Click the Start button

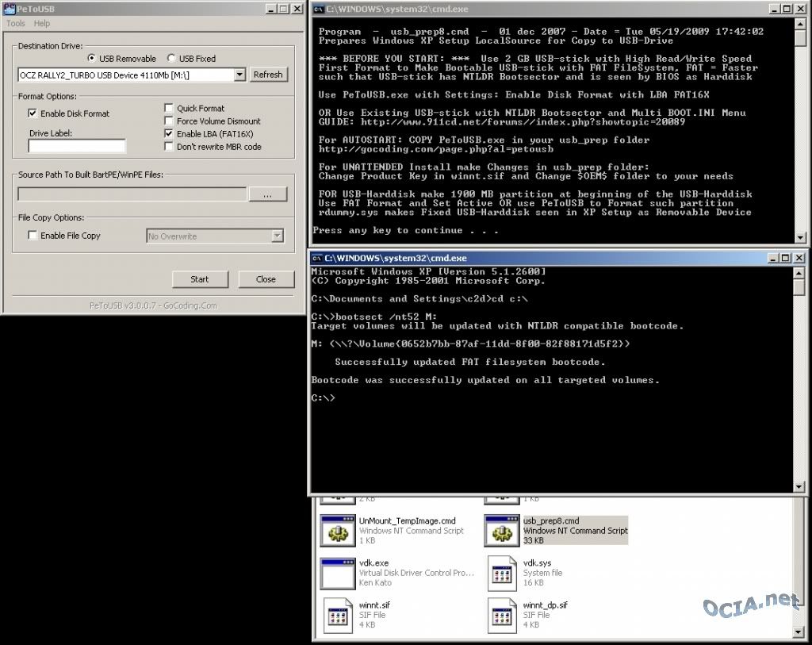[x=200, y=279]
